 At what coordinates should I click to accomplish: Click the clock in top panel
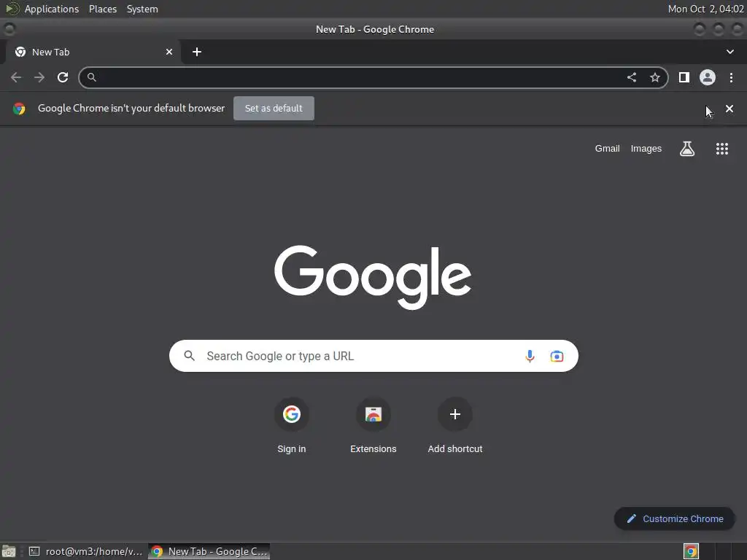(x=705, y=9)
